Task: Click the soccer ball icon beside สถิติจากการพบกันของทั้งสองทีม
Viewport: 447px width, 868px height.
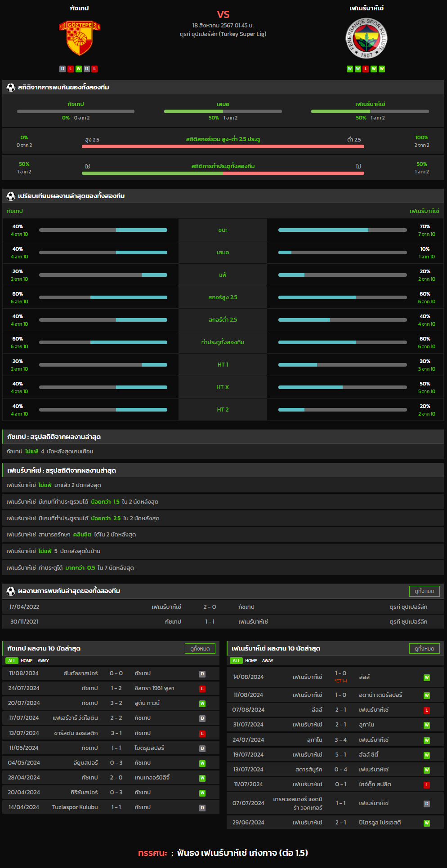Action: [x=11, y=87]
